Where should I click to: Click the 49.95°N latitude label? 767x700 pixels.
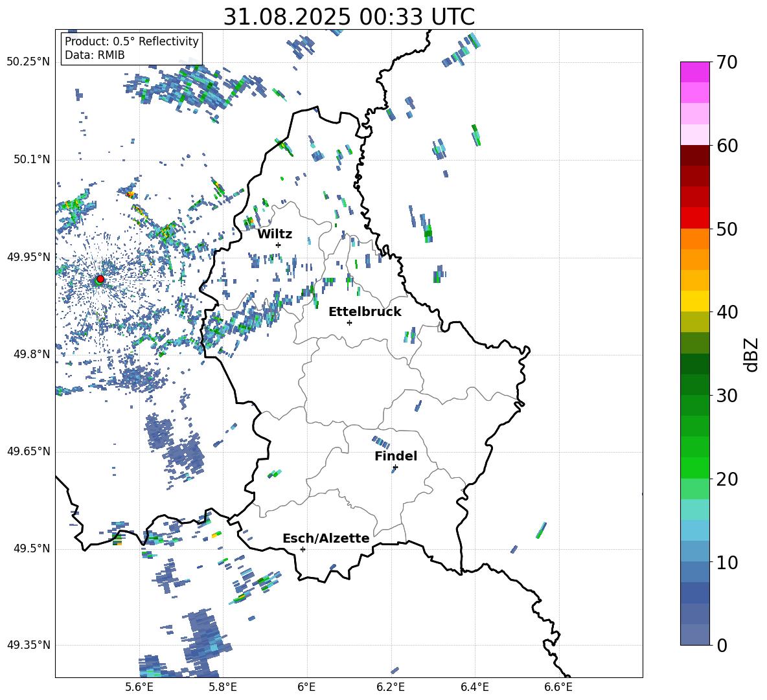(29, 257)
